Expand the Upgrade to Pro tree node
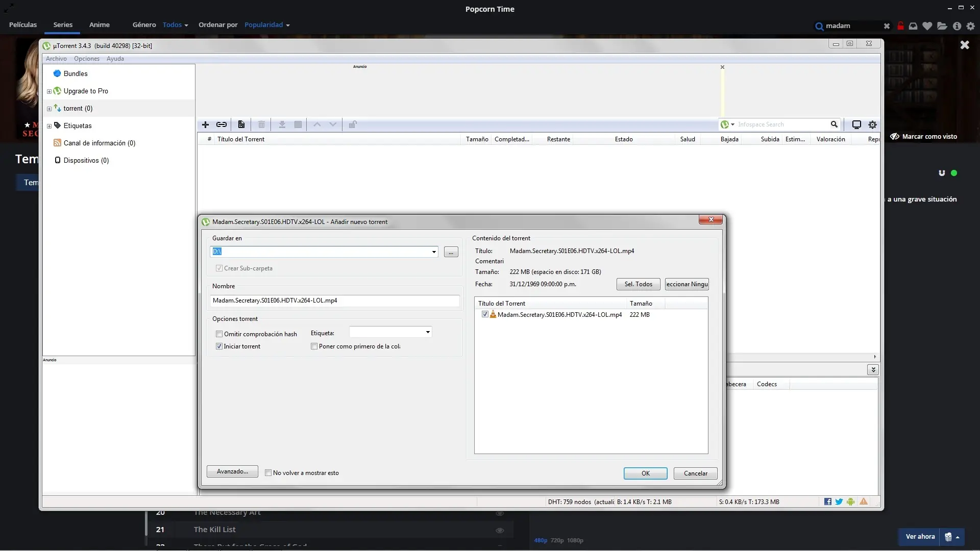Viewport: 980px width, 551px height. click(49, 91)
